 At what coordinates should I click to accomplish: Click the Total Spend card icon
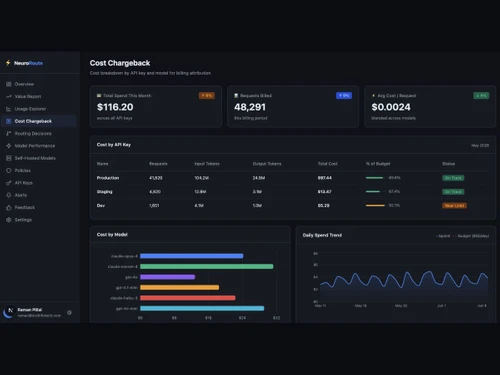pos(99,96)
